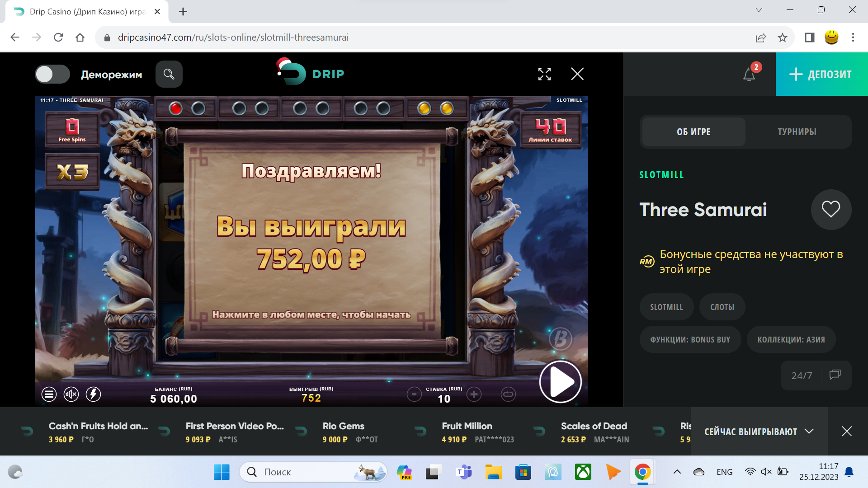Screen dimensions: 868x488
Task: Toggle the slot sound mute icon
Action: coord(71,394)
